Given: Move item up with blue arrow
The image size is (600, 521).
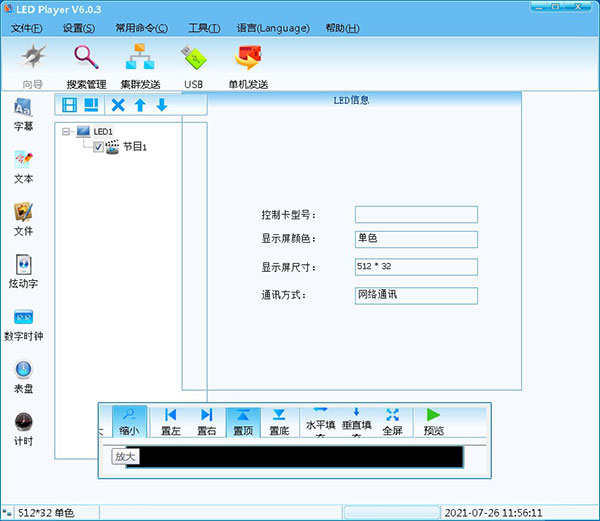Looking at the screenshot, I should (140, 105).
